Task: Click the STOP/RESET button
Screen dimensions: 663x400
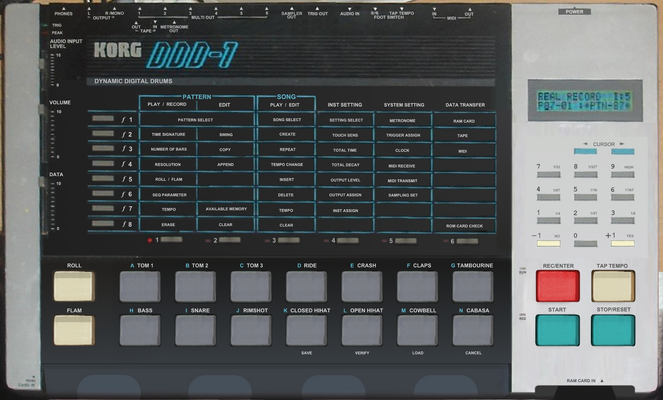Action: pyautogui.click(x=613, y=330)
